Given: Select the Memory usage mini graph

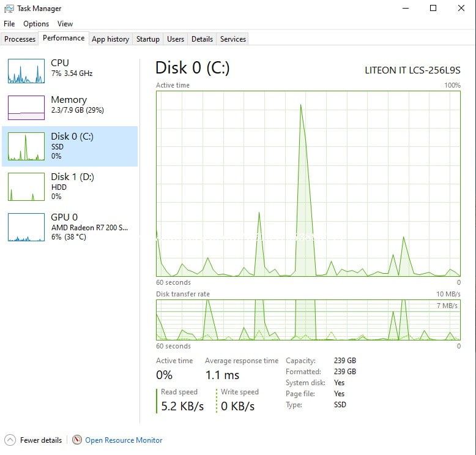Looking at the screenshot, I should tap(26, 108).
